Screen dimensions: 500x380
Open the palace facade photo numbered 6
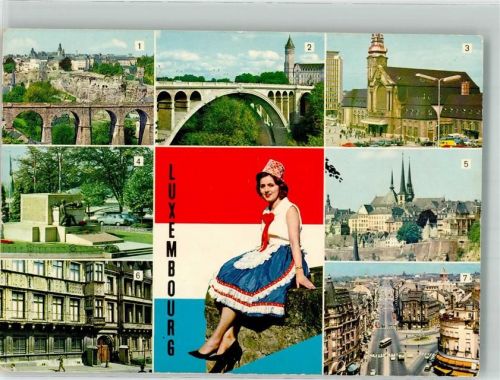pyautogui.click(x=76, y=316)
